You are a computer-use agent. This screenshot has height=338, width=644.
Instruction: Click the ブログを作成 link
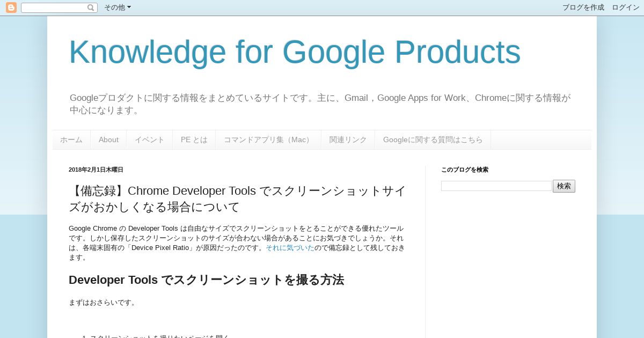point(583,8)
